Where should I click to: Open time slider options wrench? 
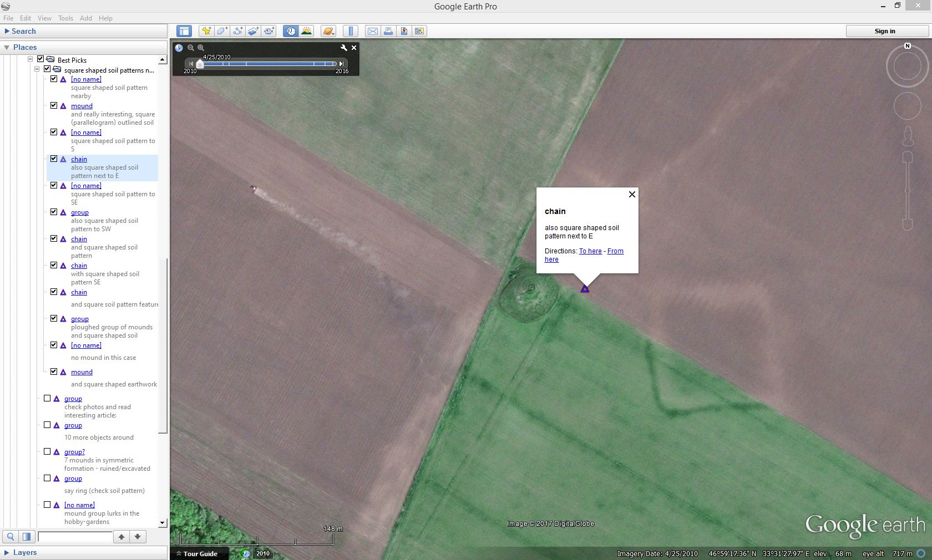[x=344, y=48]
